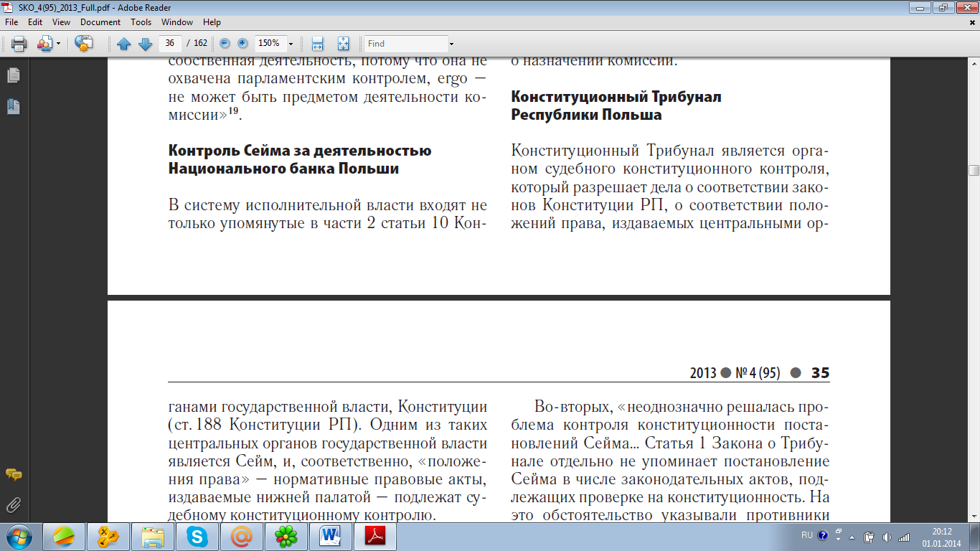Open the Window menu
Image resolution: width=980 pixels, height=551 pixels.
tap(177, 22)
